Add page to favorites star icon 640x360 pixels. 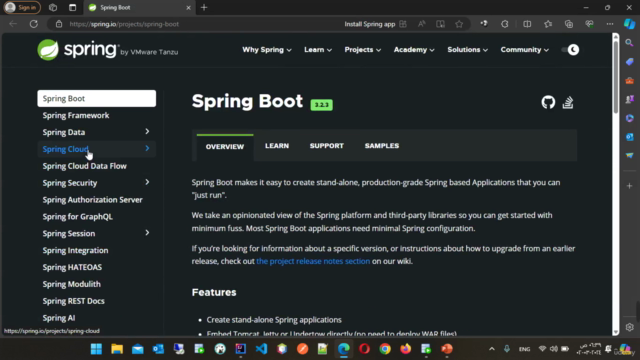[x=459, y=24]
